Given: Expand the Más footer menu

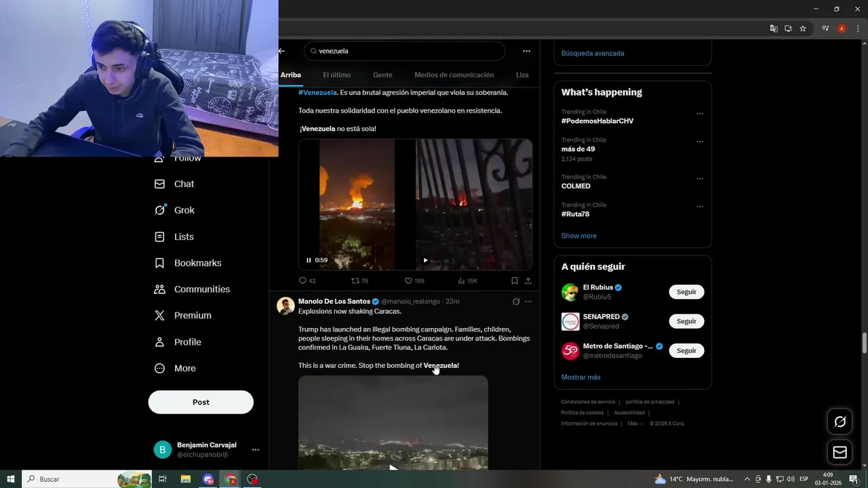Looking at the screenshot, I should 635,424.
